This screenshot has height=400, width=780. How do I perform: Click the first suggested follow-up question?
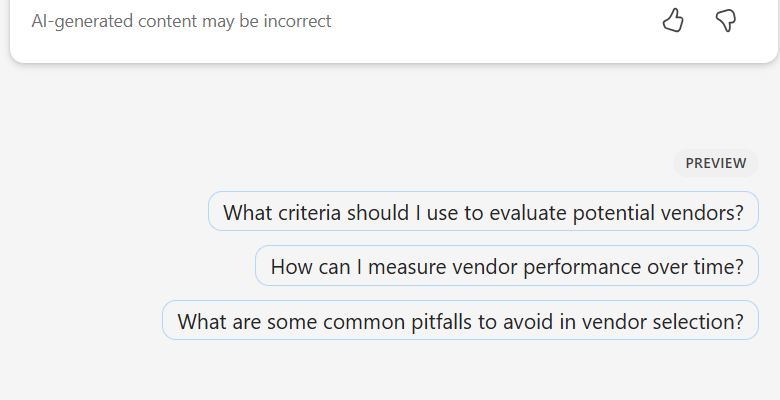[x=483, y=212]
